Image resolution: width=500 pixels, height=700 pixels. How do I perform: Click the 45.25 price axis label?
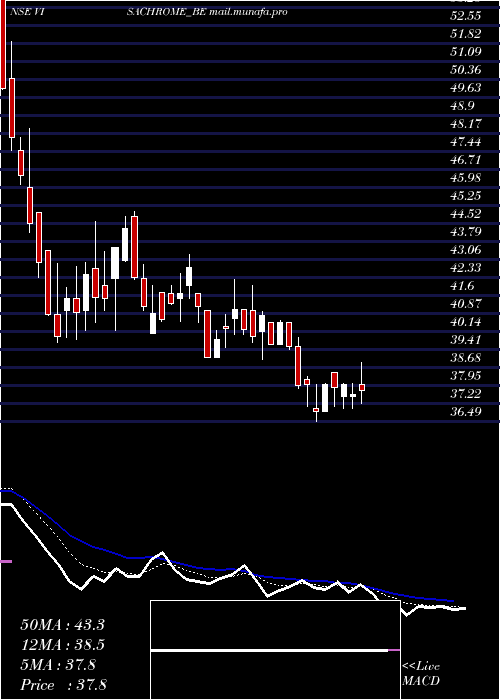pos(464,196)
